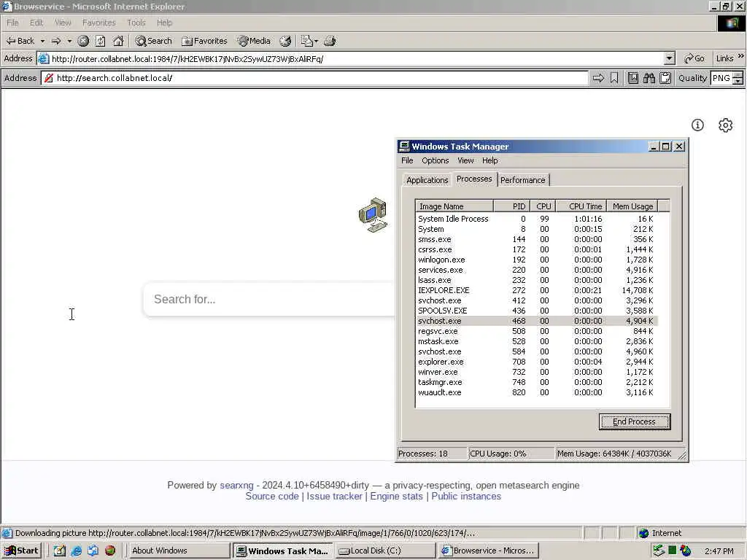Sort processes by PID column header
The height and width of the screenshot is (560, 747).
pyautogui.click(x=511, y=206)
